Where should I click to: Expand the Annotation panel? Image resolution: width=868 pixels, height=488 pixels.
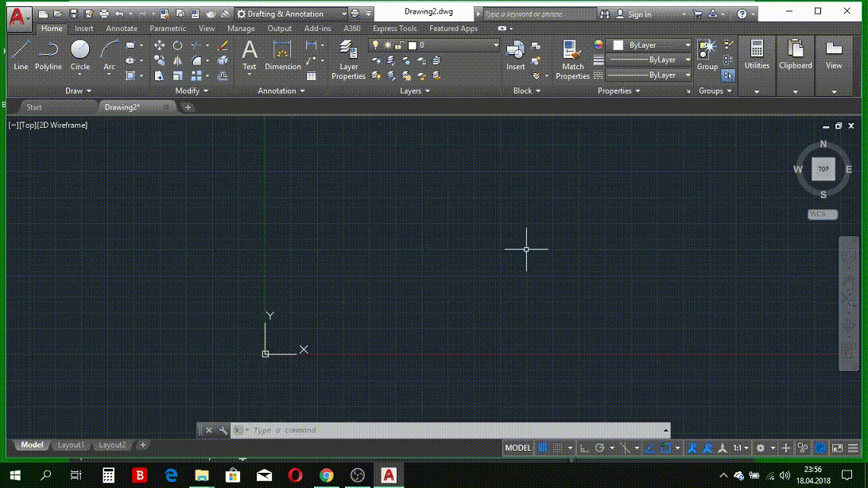click(x=281, y=91)
